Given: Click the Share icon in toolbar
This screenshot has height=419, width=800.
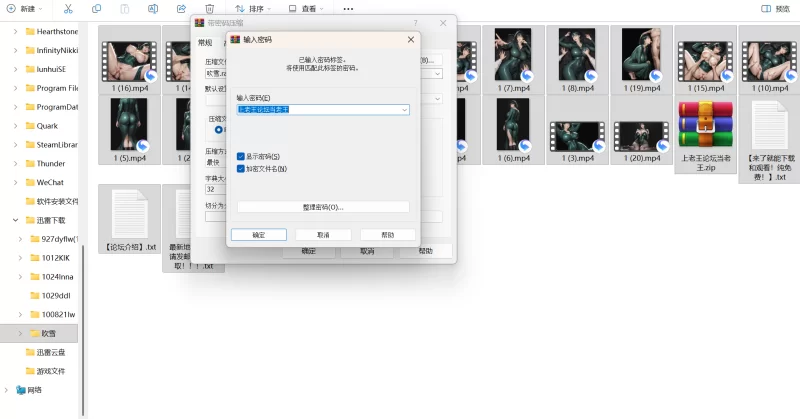Looking at the screenshot, I should 181,8.
